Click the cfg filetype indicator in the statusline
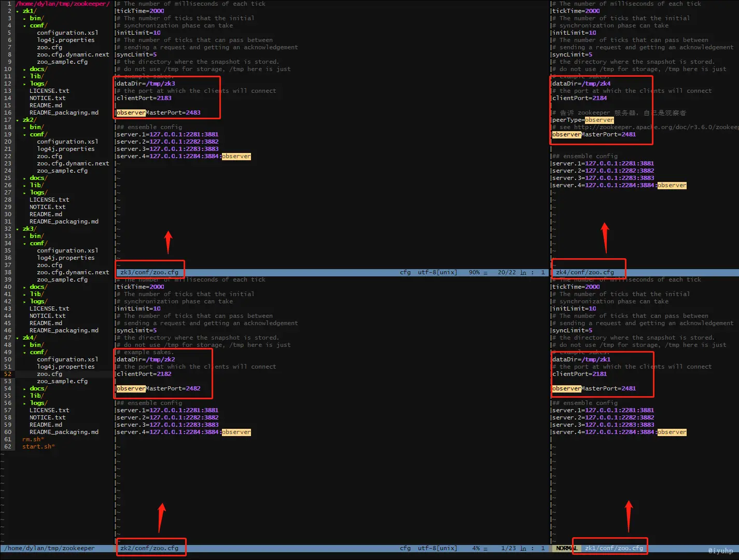 [x=405, y=548]
